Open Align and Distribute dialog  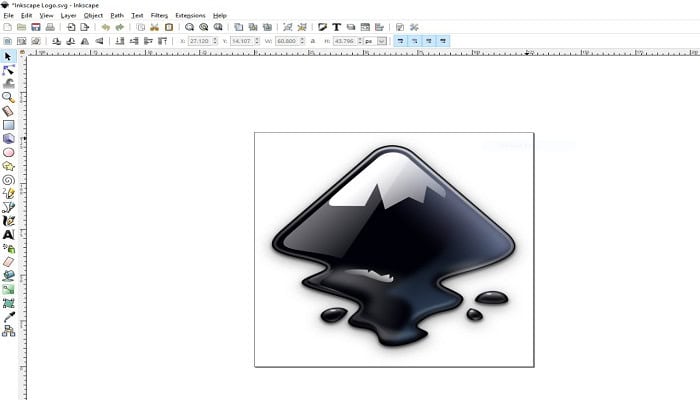[x=379, y=27]
